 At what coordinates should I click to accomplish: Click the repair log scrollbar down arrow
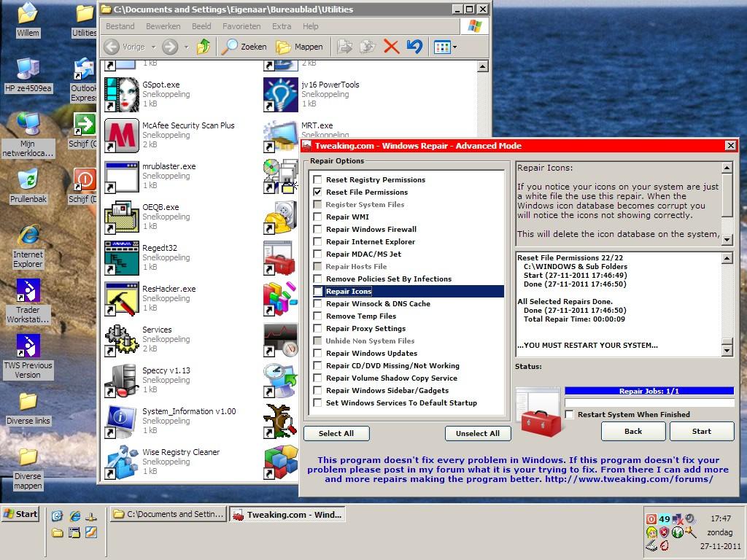point(727,351)
